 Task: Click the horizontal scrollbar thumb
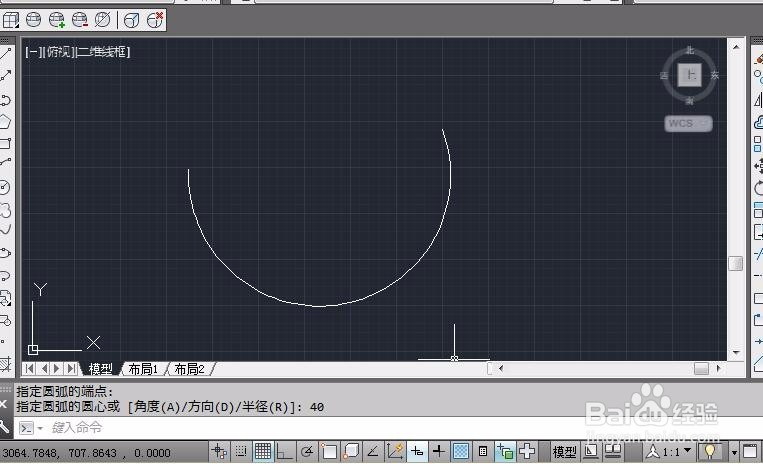click(x=701, y=369)
